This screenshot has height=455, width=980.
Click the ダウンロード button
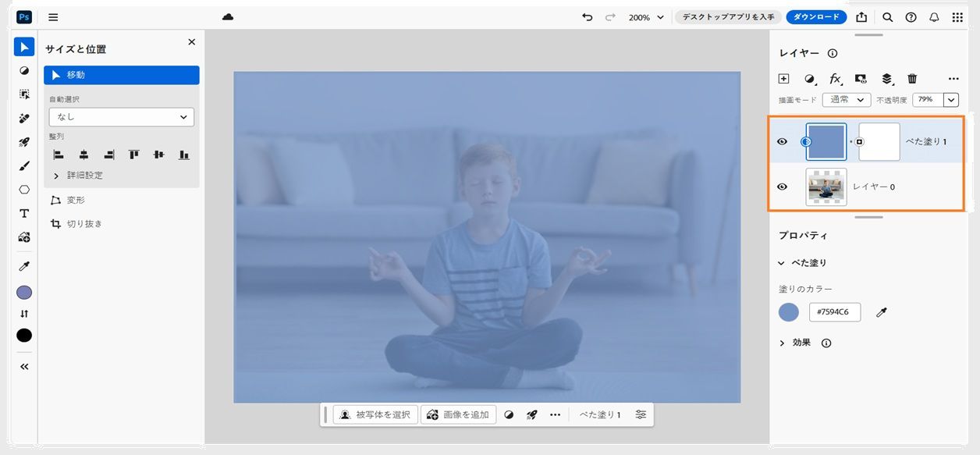[x=816, y=17]
